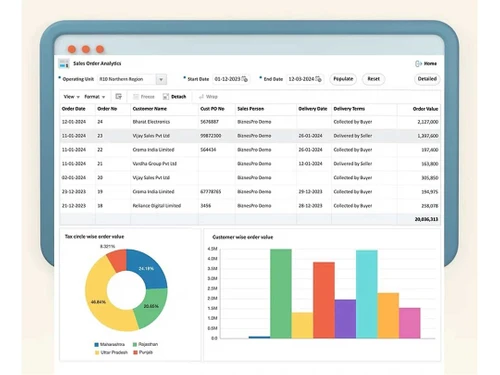Click the Operating Unit text field
The width and height of the screenshot is (500, 375).
tap(127, 79)
